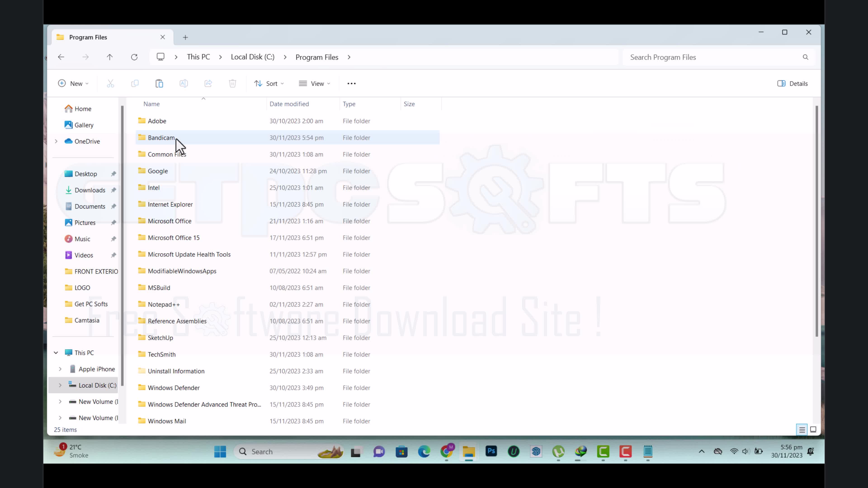Click the Rename icon in the toolbar

coord(184,84)
